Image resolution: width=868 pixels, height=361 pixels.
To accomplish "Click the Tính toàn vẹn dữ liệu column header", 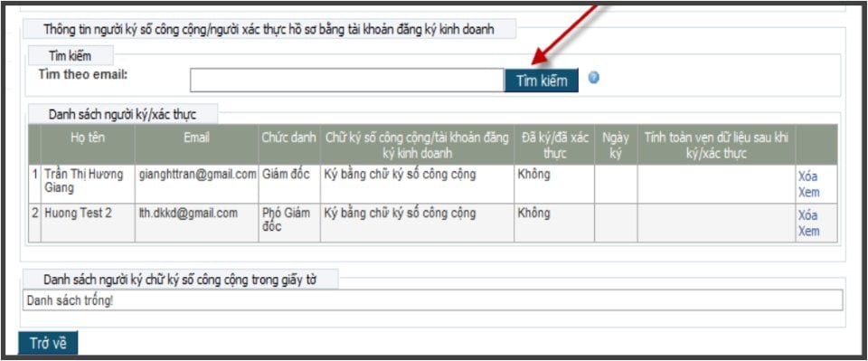I will 716,145.
